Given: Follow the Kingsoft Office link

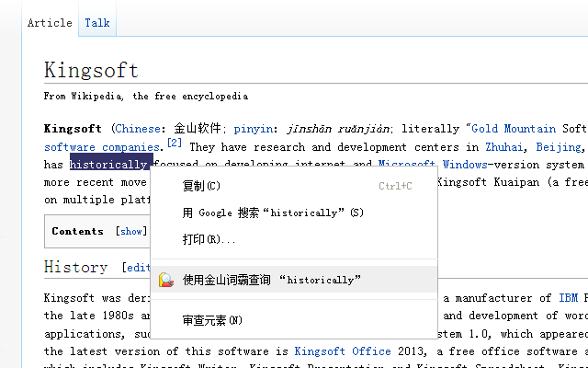Looking at the screenshot, I should [343, 351].
